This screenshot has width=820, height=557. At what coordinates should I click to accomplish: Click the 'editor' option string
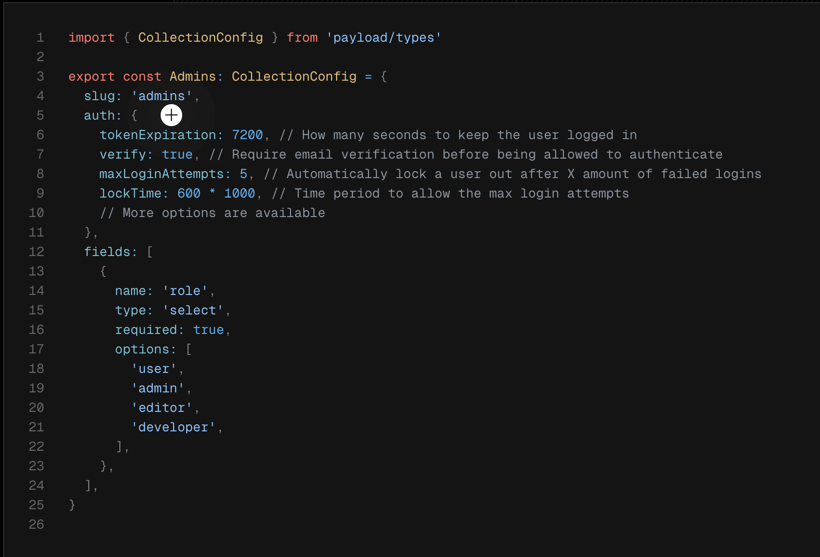[x=162, y=408]
